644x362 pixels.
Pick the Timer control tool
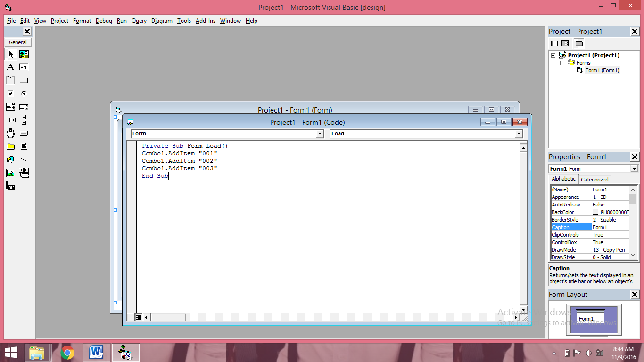point(11,133)
